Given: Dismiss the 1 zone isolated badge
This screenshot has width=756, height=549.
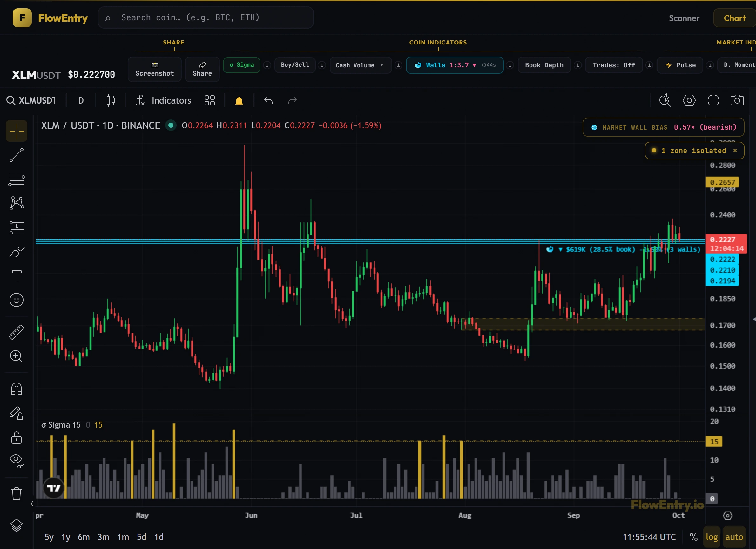Looking at the screenshot, I should click(735, 151).
